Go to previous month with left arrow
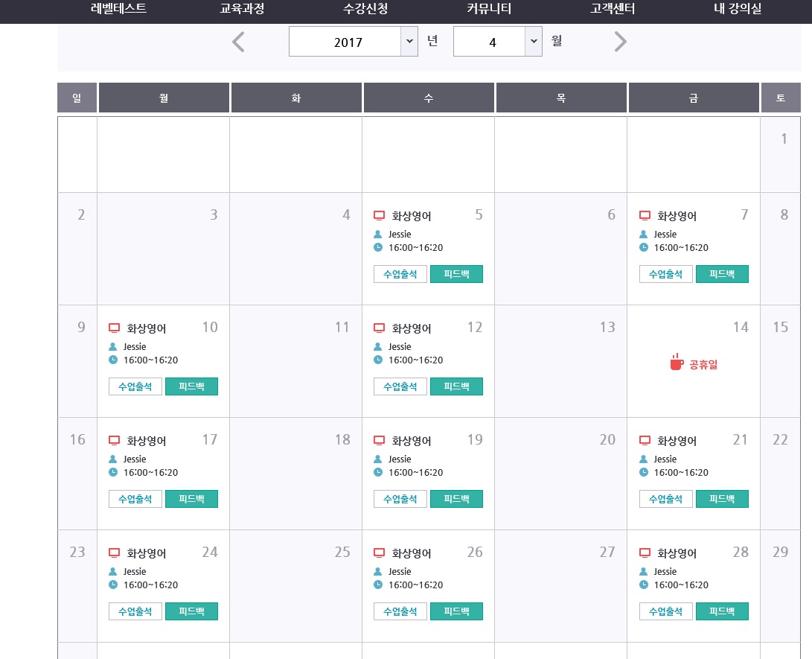The image size is (812, 659). (238, 42)
